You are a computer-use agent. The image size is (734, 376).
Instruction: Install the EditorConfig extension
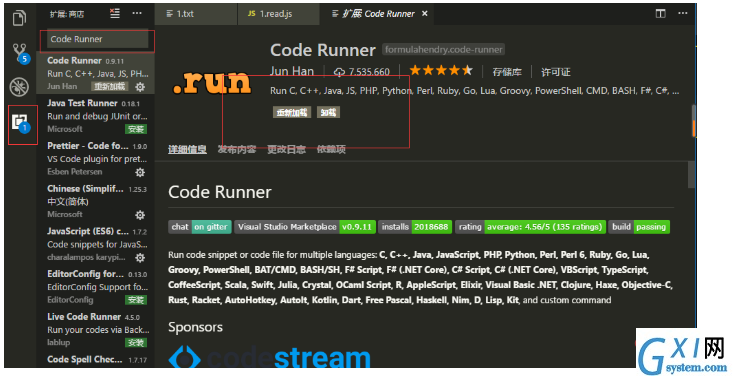136,300
